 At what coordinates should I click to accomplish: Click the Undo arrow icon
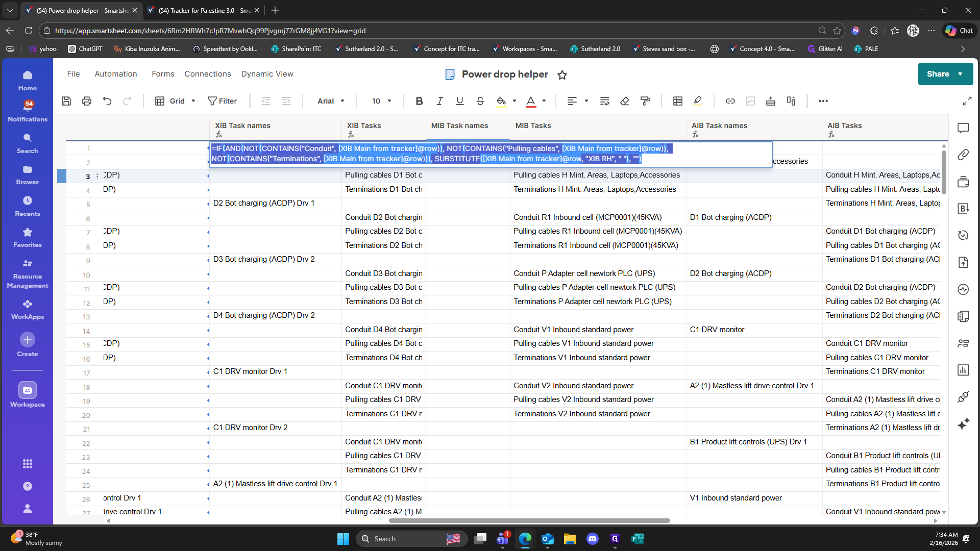[107, 101]
